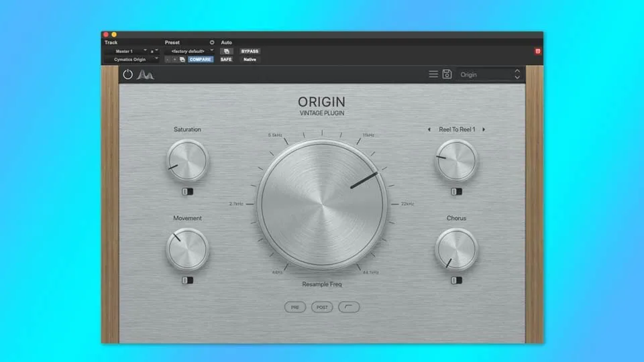Screen dimensions: 644x362
Task: Click the Native format button
Action: coord(250,60)
